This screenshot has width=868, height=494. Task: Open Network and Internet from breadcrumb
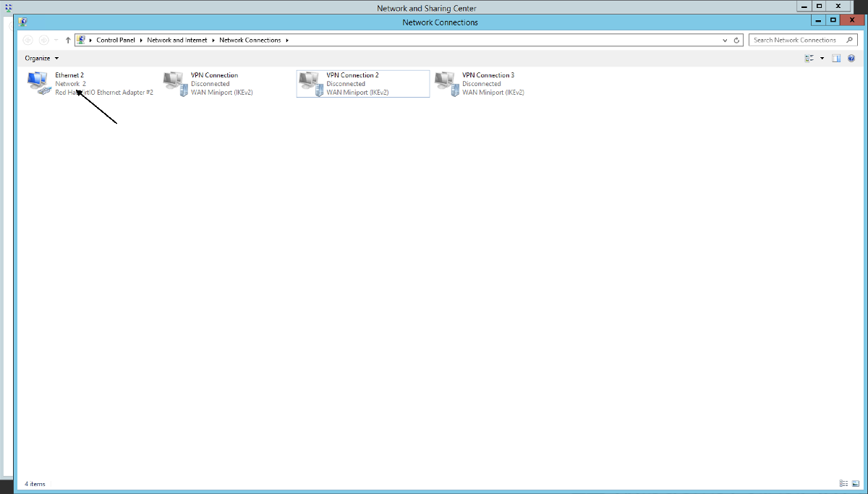pyautogui.click(x=176, y=40)
